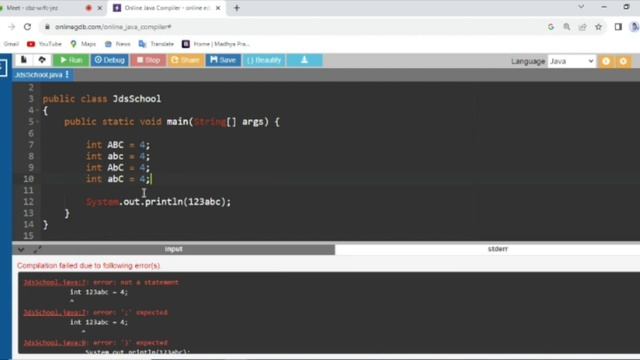Click the orange info icon
This screenshot has width=640, height=360.
click(606, 61)
